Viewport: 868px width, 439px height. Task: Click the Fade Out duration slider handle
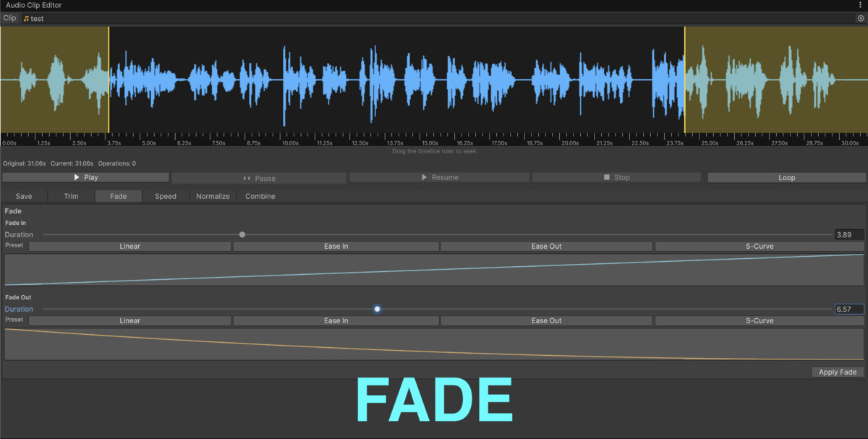click(x=377, y=309)
